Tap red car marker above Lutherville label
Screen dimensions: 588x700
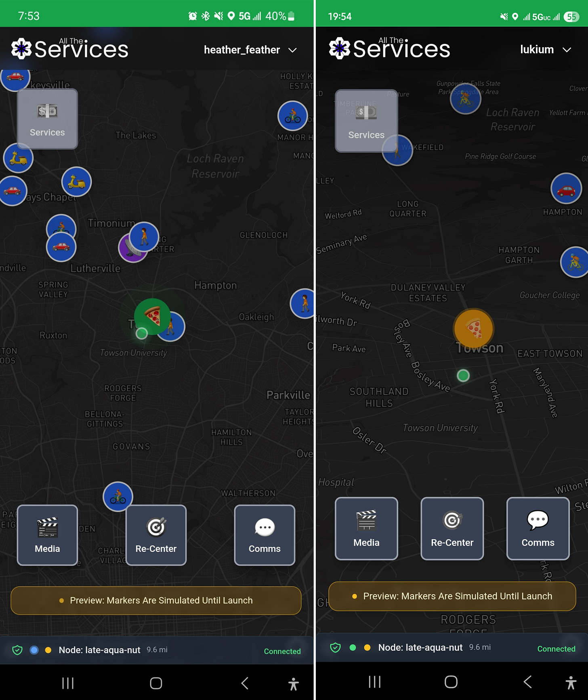pos(61,247)
